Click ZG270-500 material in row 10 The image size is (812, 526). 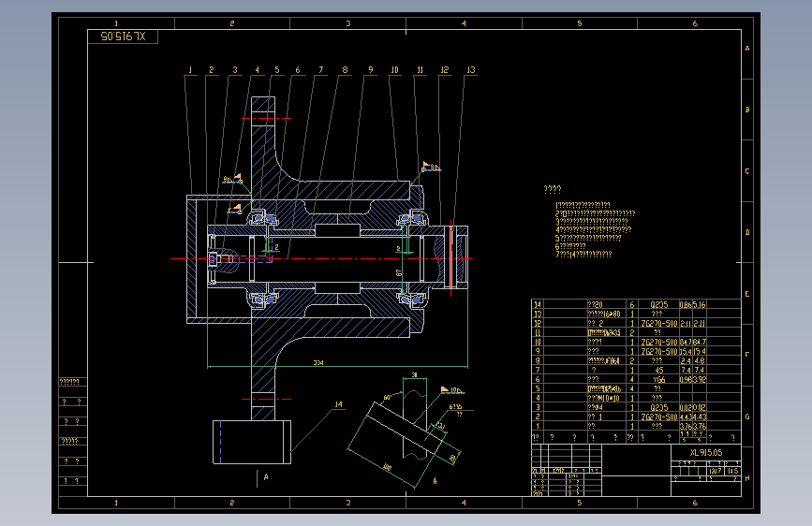click(x=659, y=343)
